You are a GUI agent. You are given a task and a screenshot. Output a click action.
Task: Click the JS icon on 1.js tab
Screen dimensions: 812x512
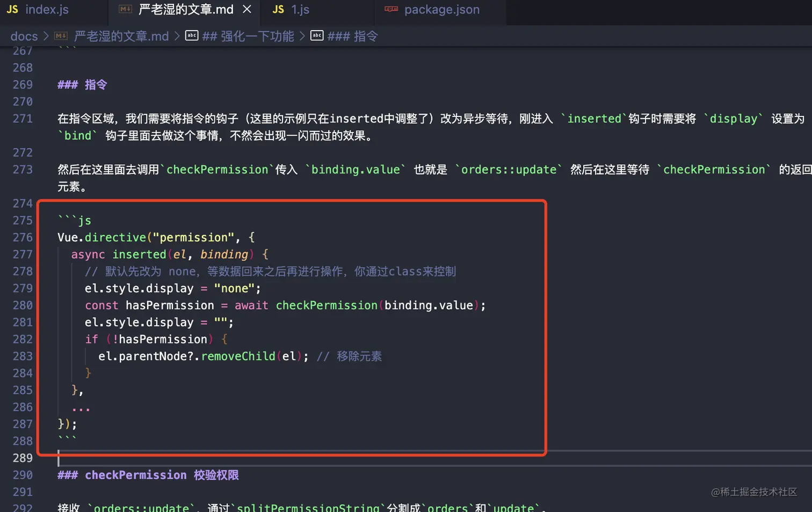(278, 10)
